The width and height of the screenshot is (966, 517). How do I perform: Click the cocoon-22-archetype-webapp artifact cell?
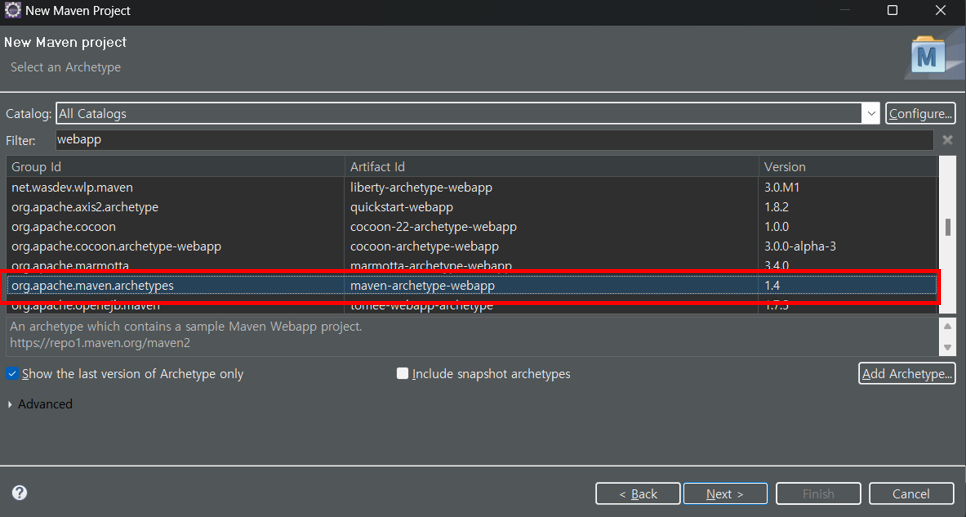[434, 227]
